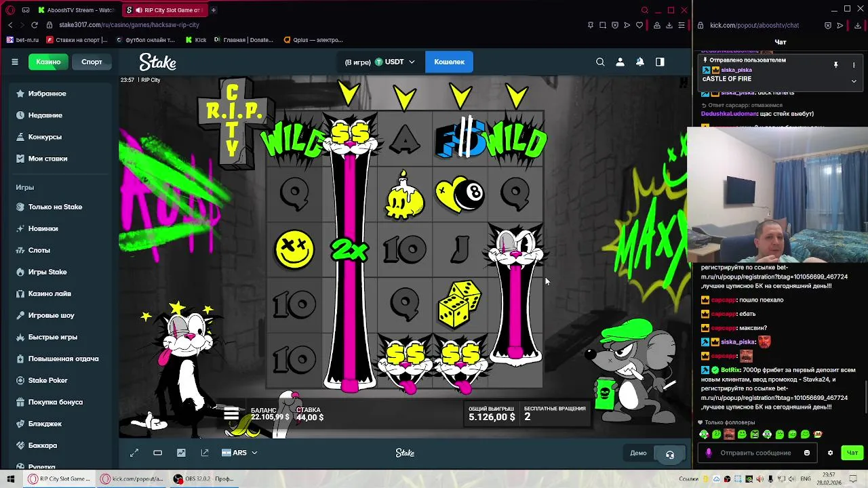Open new browser tab plus button
This screenshot has height=488, width=868.
(213, 10)
